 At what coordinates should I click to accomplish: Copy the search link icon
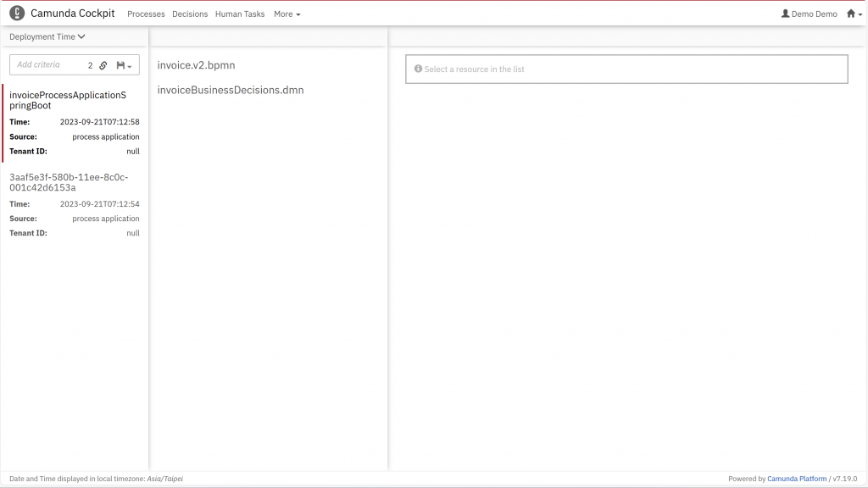(x=103, y=65)
